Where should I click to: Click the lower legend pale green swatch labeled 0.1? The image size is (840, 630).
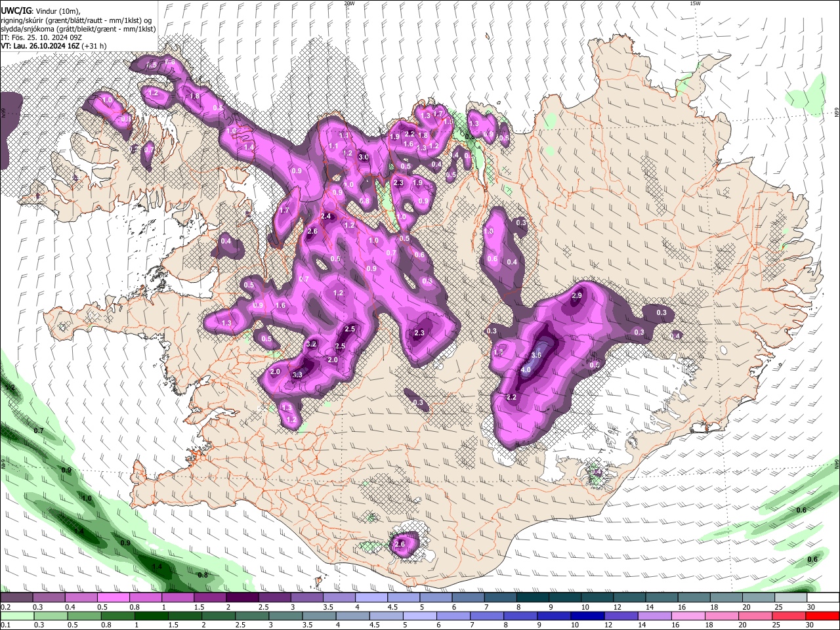pos(18,615)
